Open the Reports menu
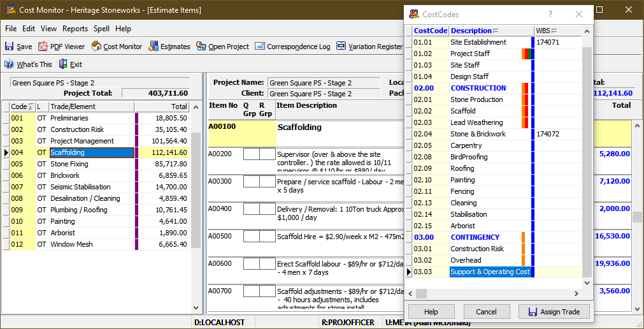The height and width of the screenshot is (329, 644). pos(75,29)
